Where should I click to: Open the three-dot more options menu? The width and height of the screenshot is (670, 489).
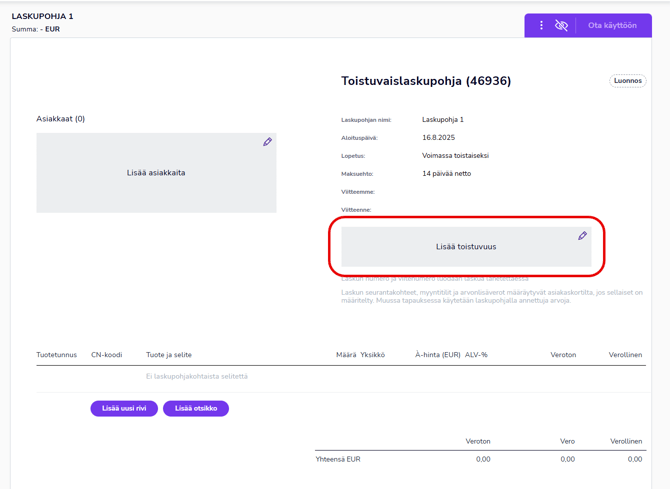541,25
